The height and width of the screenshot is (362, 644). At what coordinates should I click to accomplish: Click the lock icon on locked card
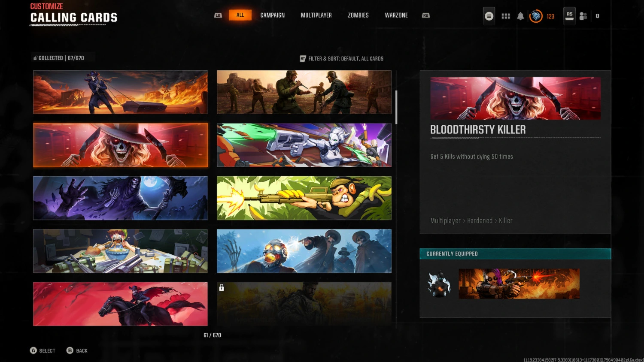[x=222, y=288]
